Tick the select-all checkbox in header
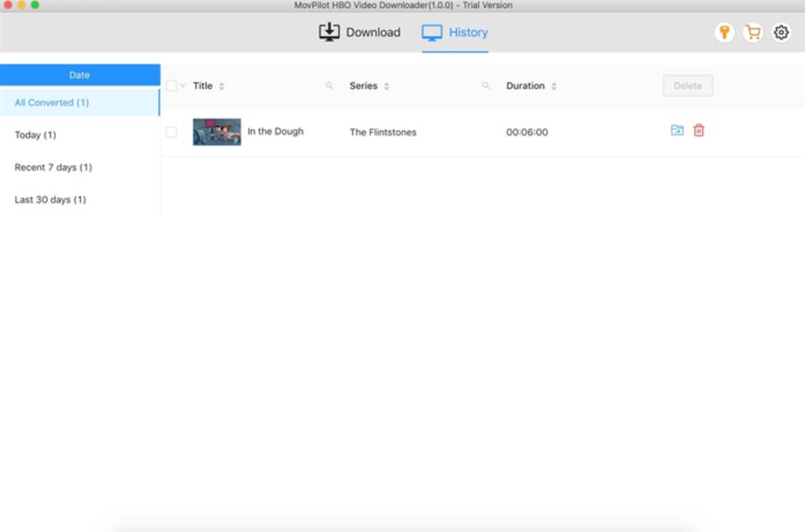 coord(171,86)
